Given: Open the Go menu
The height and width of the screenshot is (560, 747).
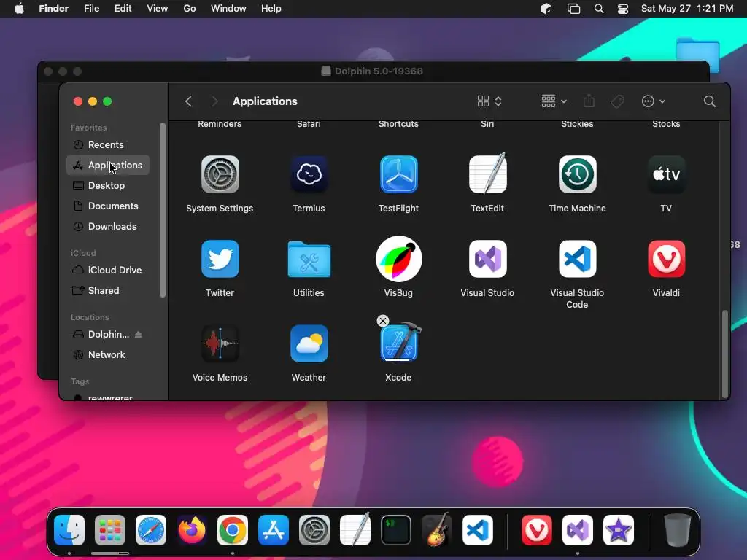Looking at the screenshot, I should pos(190,9).
